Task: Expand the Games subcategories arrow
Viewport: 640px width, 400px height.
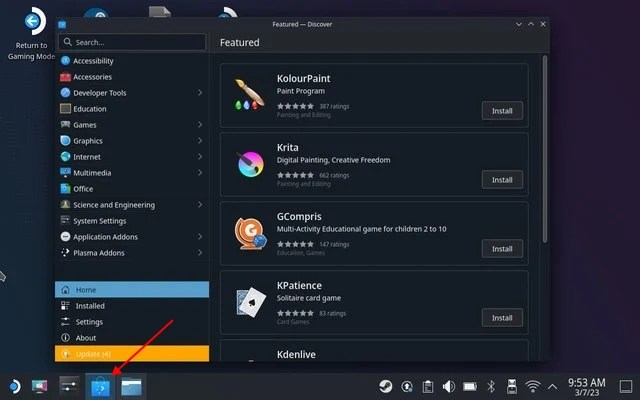Action: 200,124
